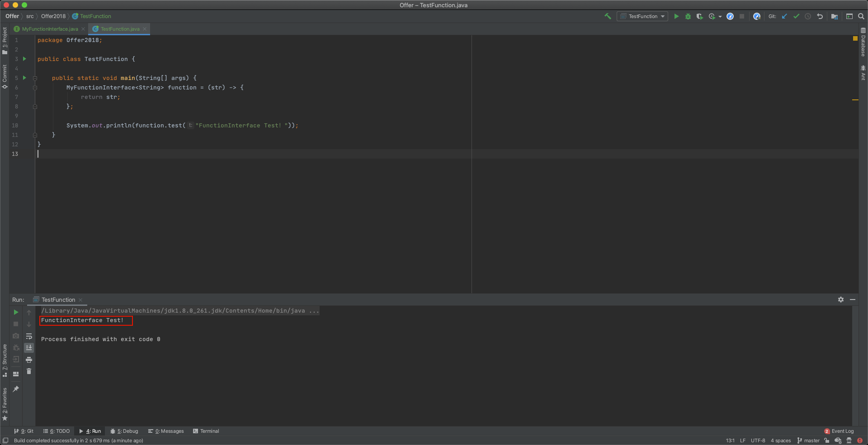Open the UTF-8 encoding selector
868x445 pixels.
click(x=758, y=440)
